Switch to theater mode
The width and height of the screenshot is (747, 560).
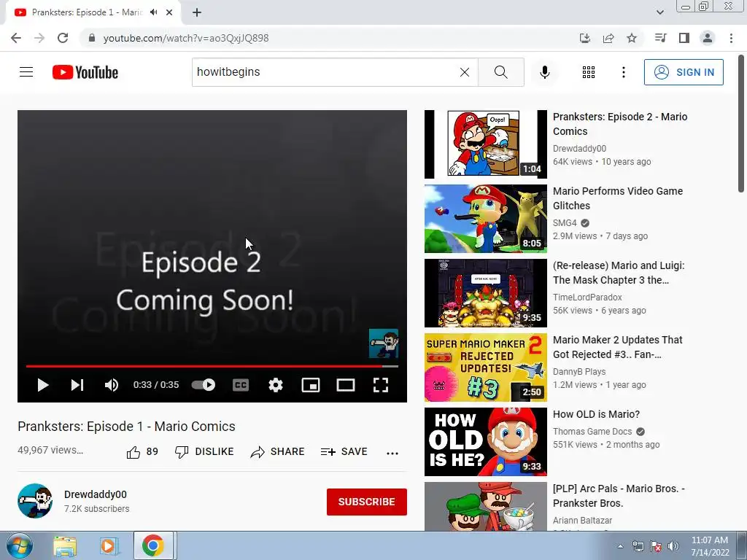345,385
